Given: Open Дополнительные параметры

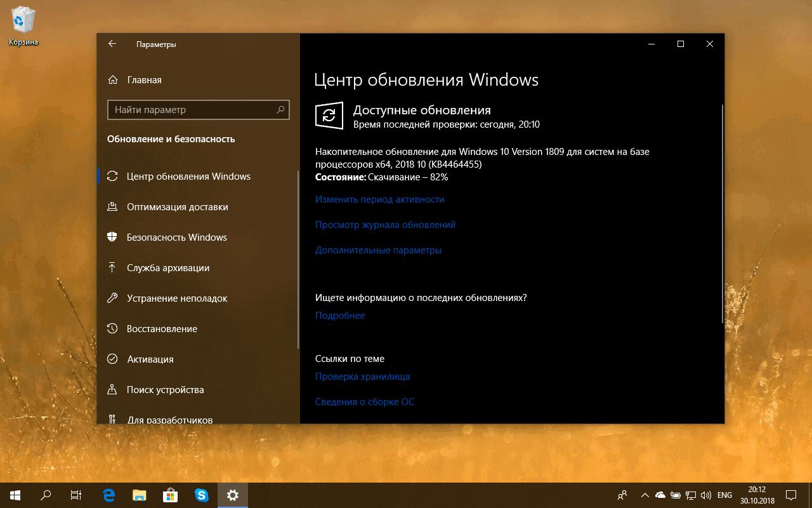Looking at the screenshot, I should coord(379,250).
